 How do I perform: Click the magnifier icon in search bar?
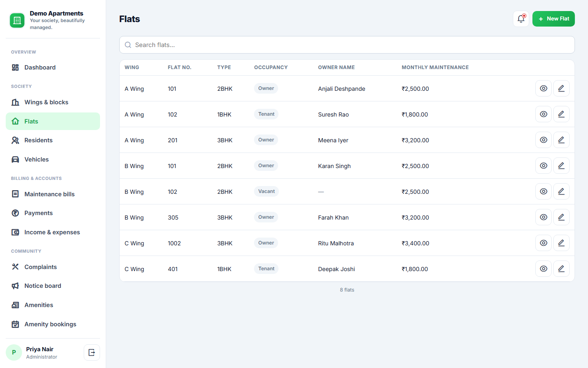(x=128, y=45)
